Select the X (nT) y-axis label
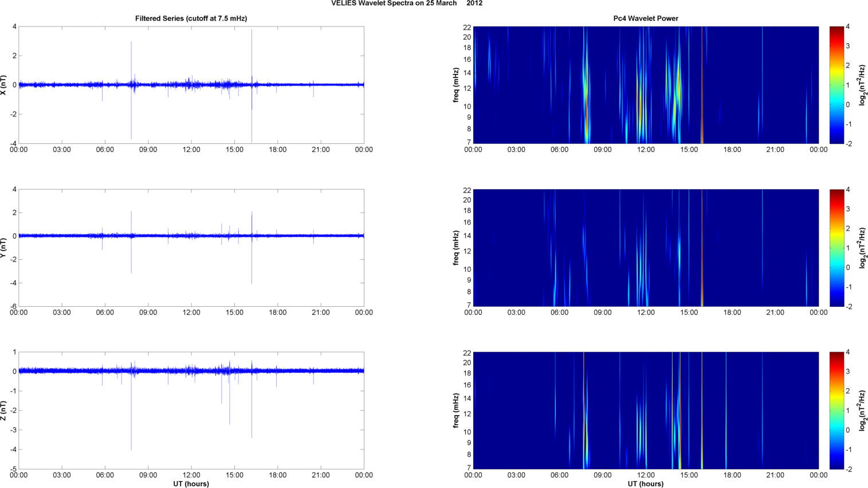 click(4, 85)
